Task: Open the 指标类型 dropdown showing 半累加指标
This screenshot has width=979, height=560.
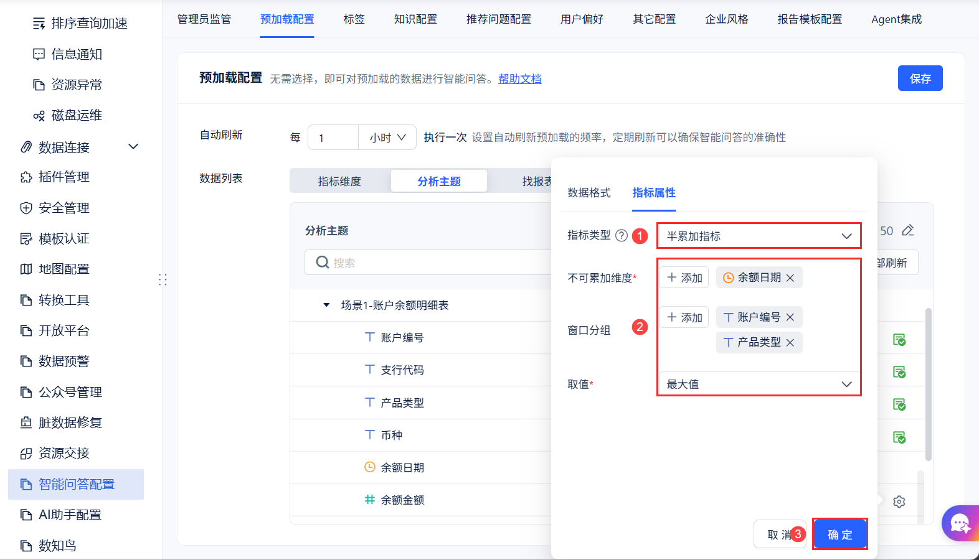Action: (759, 236)
